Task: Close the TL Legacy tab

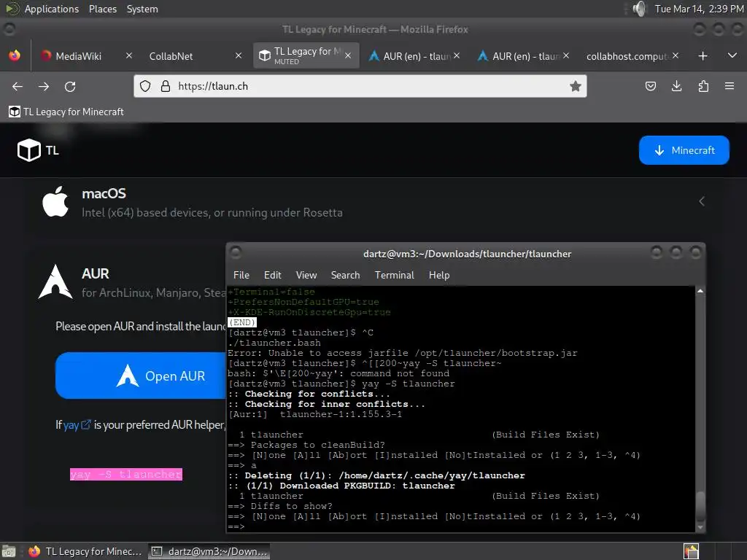Action: [x=348, y=55]
